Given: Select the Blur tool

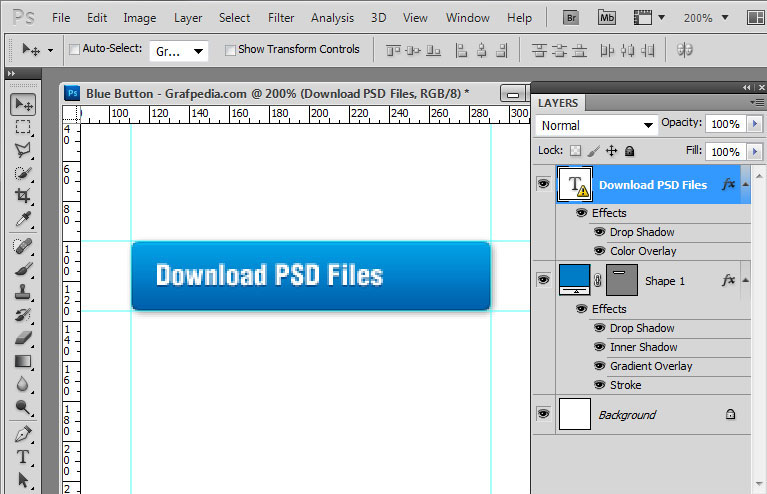Looking at the screenshot, I should (23, 384).
